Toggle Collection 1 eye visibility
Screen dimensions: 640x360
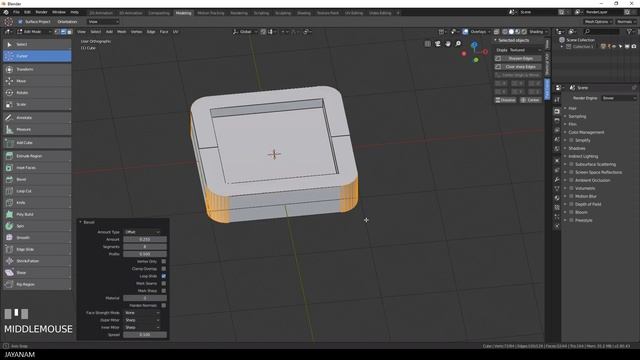pyautogui.click(x=614, y=47)
